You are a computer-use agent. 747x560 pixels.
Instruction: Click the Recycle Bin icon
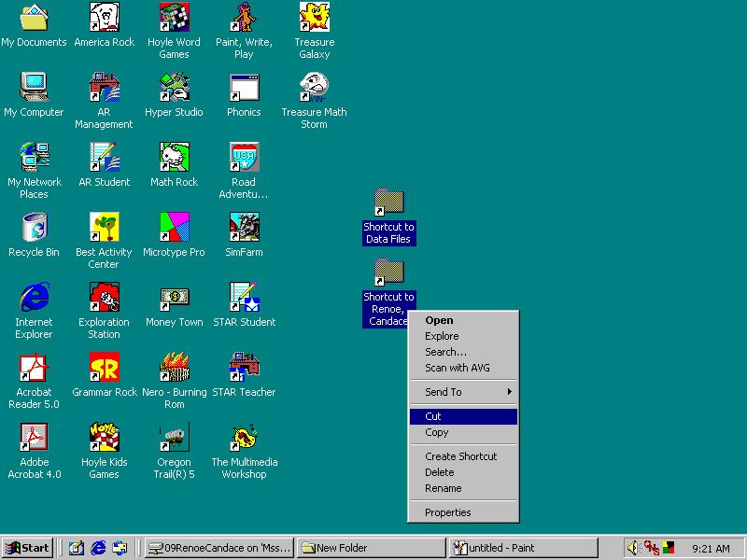[x=34, y=227]
